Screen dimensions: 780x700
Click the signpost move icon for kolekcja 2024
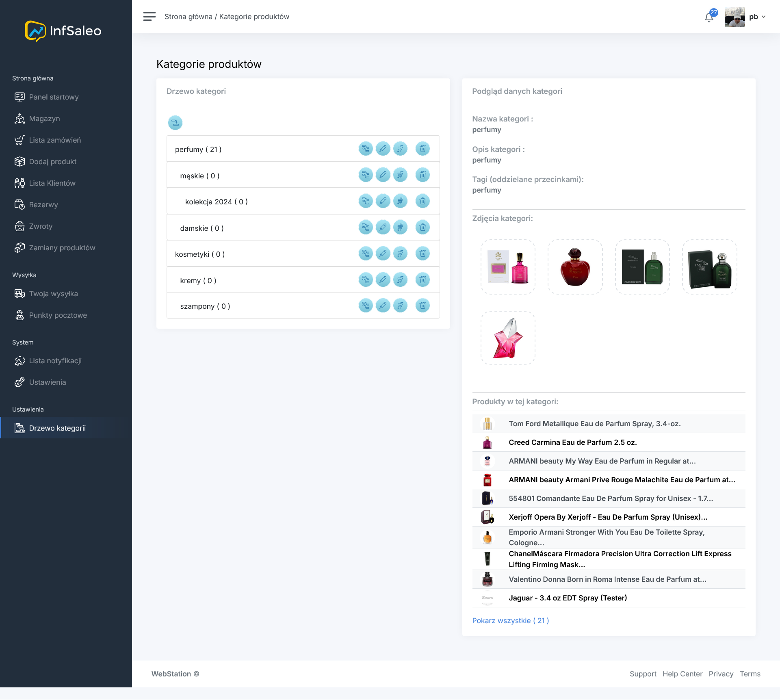tap(400, 201)
